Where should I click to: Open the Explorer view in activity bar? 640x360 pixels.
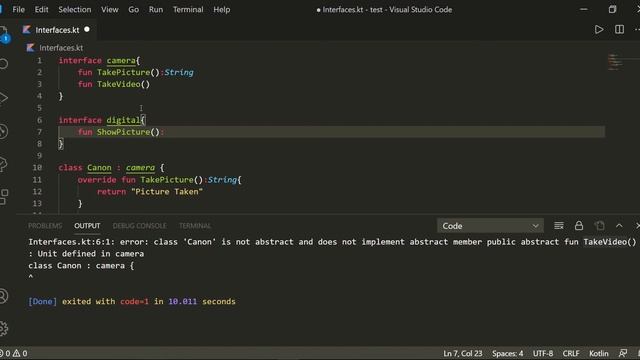pyautogui.click(x=4, y=34)
